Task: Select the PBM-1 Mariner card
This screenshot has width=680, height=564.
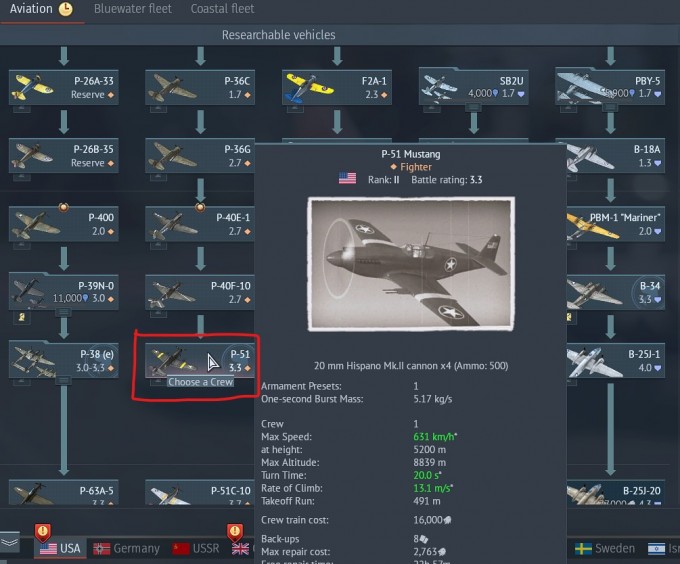Action: [616, 224]
